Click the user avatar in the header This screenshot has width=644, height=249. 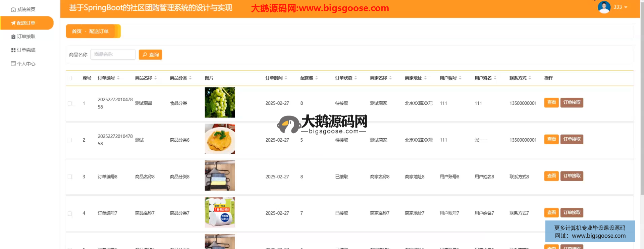tap(604, 7)
